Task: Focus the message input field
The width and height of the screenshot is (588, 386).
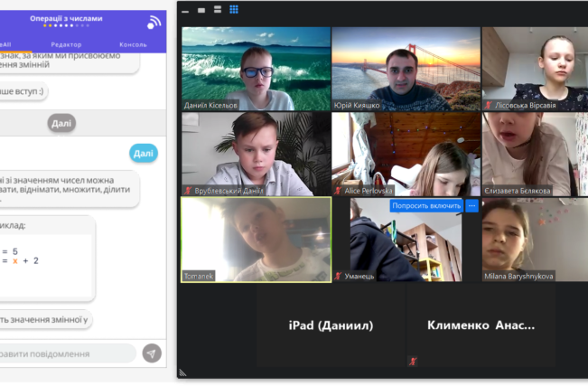Action: point(68,353)
